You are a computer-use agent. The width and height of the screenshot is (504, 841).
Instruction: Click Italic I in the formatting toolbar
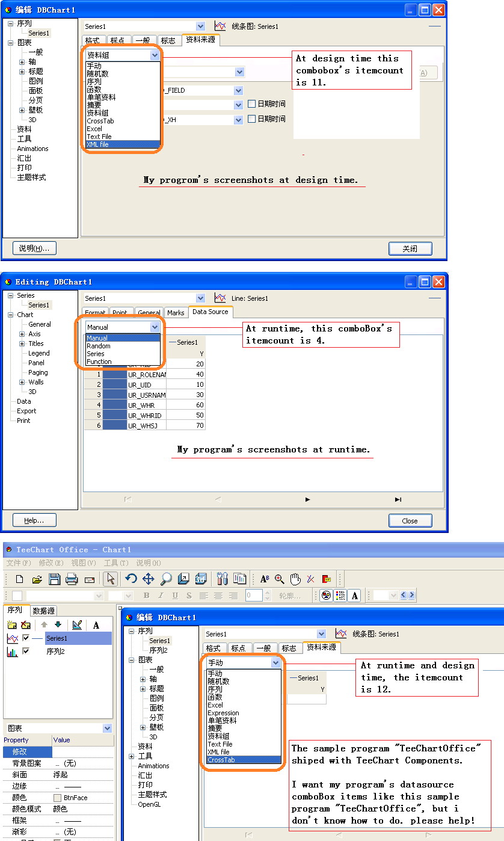coord(161,596)
